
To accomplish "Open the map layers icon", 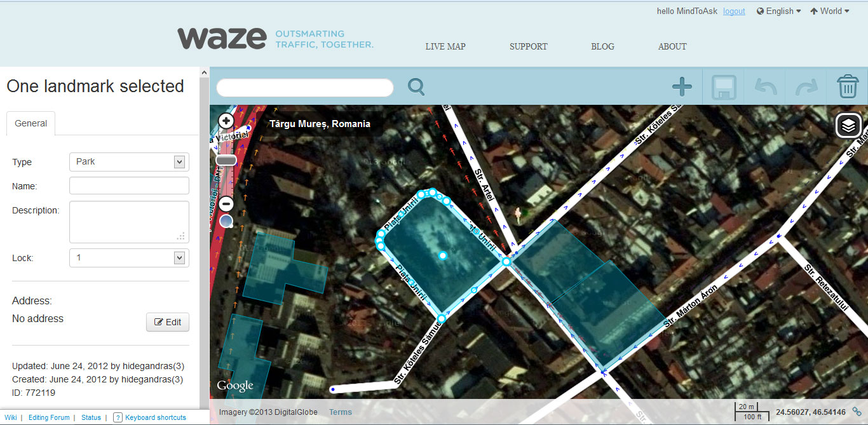I will (848, 126).
